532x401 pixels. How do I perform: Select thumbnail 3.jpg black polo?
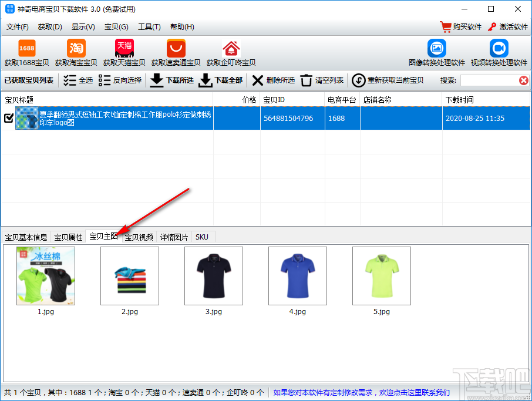214,276
